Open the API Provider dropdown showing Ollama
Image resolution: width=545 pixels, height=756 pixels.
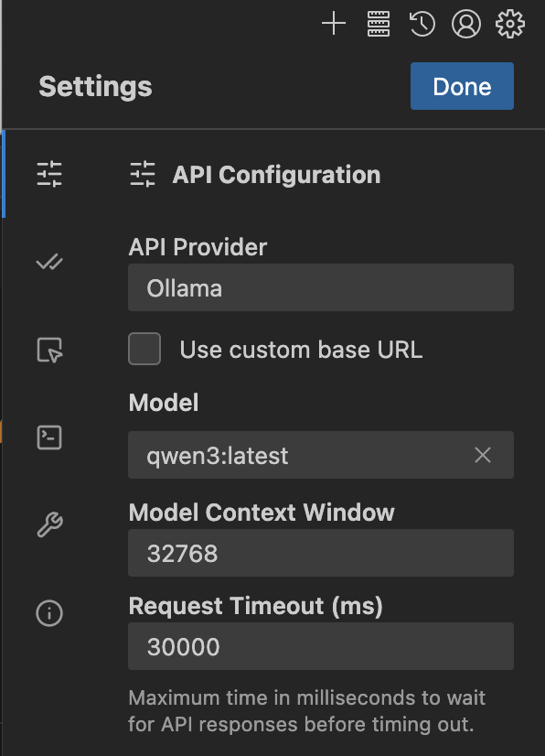pyautogui.click(x=321, y=287)
